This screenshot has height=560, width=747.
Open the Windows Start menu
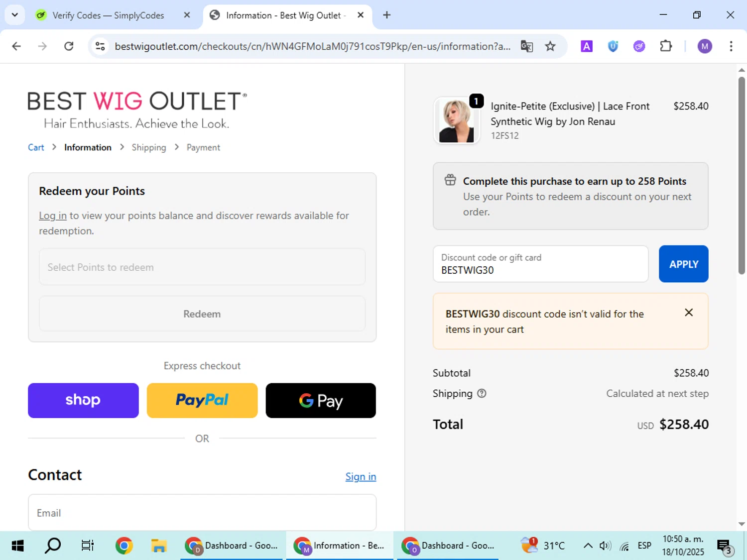(x=17, y=546)
